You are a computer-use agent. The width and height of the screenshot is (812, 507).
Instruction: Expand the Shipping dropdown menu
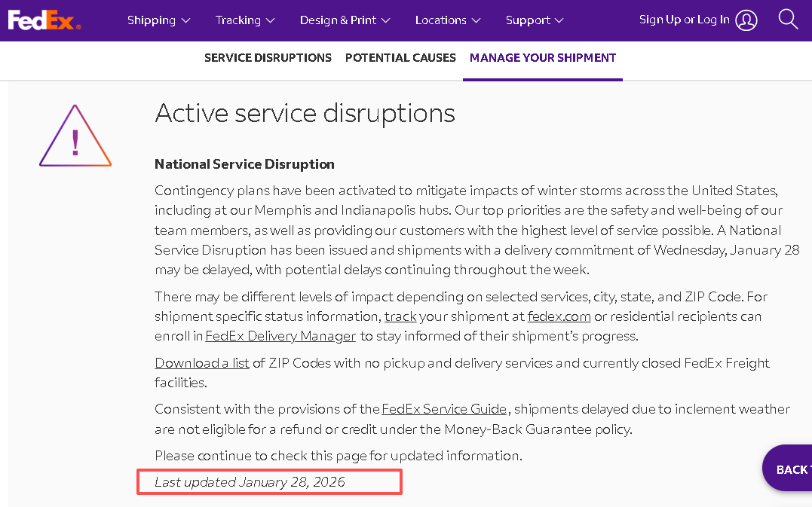(x=159, y=20)
